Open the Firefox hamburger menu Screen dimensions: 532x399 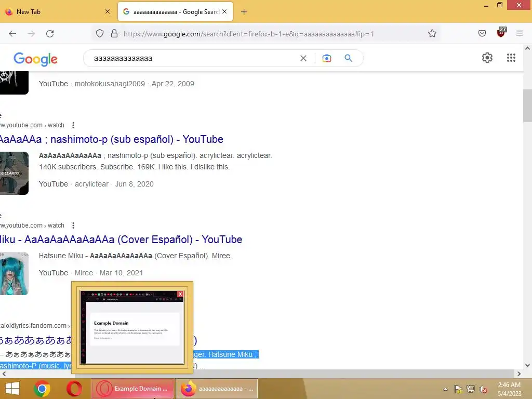[x=519, y=34]
